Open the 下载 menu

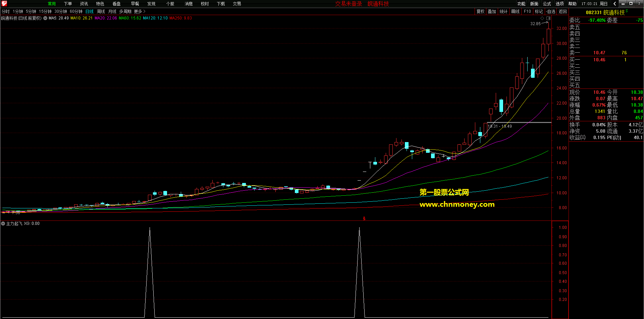click(221, 4)
